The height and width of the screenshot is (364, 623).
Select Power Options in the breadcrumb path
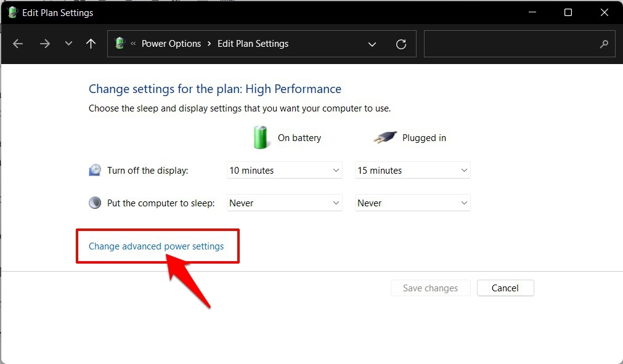pyautogui.click(x=171, y=43)
